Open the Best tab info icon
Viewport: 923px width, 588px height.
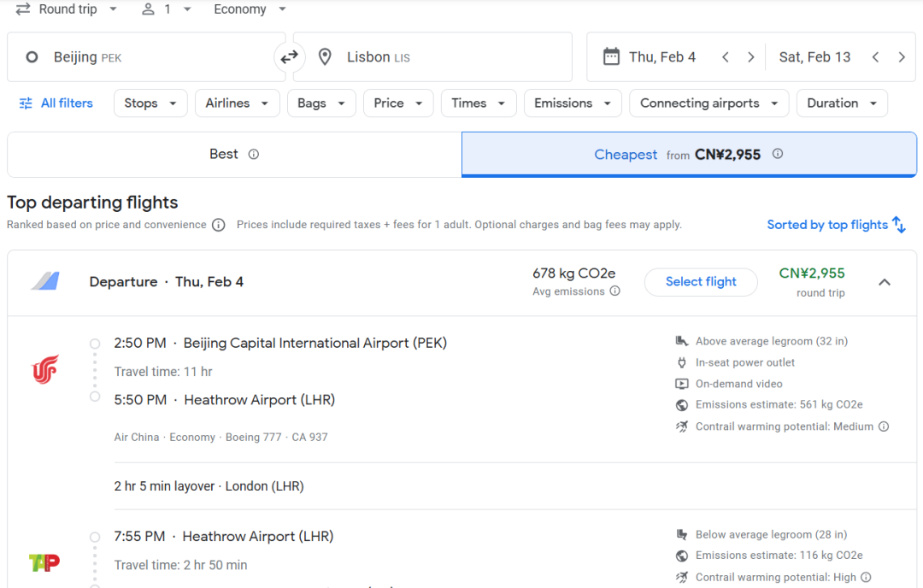click(x=254, y=154)
